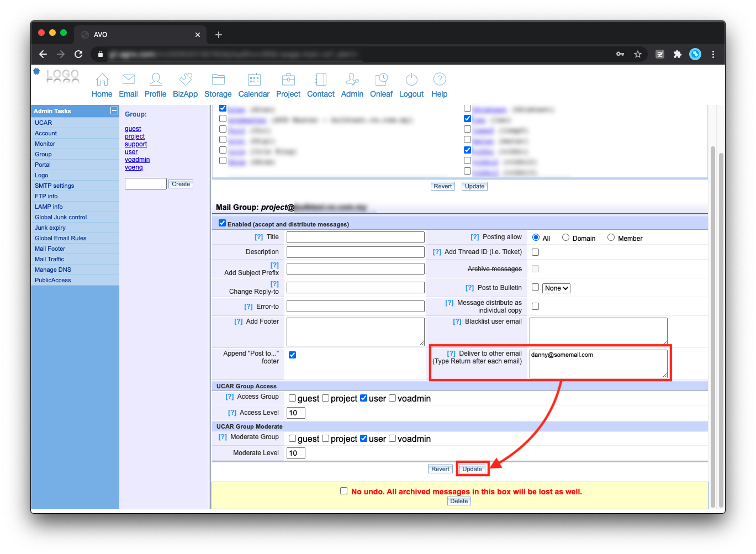The image size is (756, 554).
Task: Click help [?] beside Deliver to other email
Action: click(x=451, y=353)
